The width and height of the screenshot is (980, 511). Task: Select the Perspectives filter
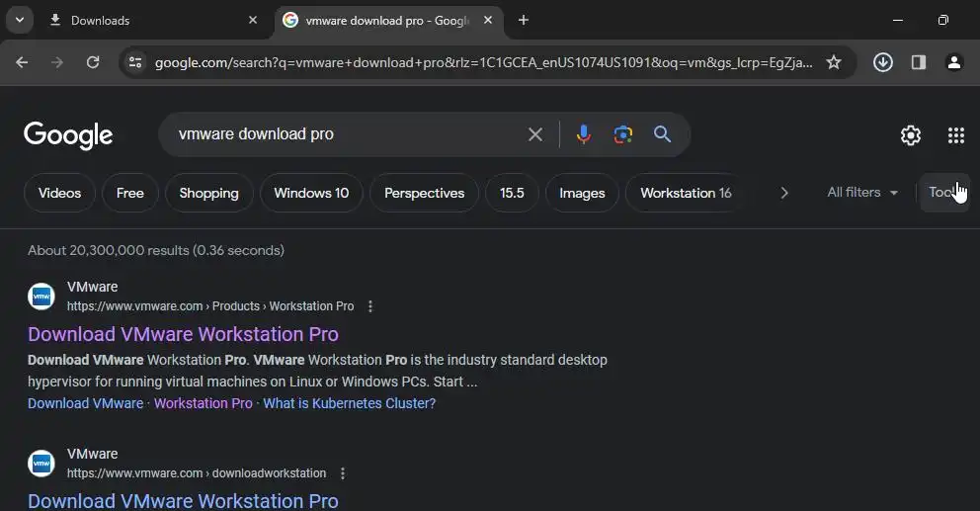click(x=425, y=193)
